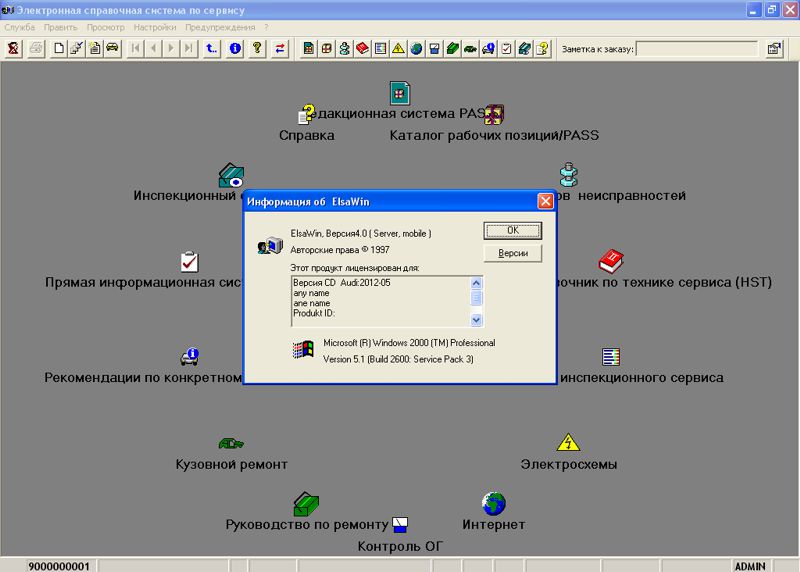Image resolution: width=800 pixels, height=572 pixels.
Task: Open the fault-finding figure icon on main screen
Action: coord(568,175)
